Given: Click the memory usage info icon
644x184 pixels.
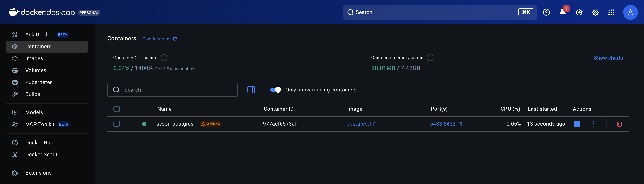Looking at the screenshot, I should coord(430,58).
